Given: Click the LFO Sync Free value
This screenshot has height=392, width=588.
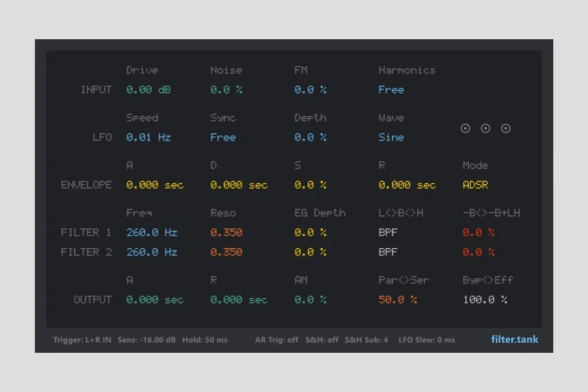Looking at the screenshot, I should coord(223,137).
